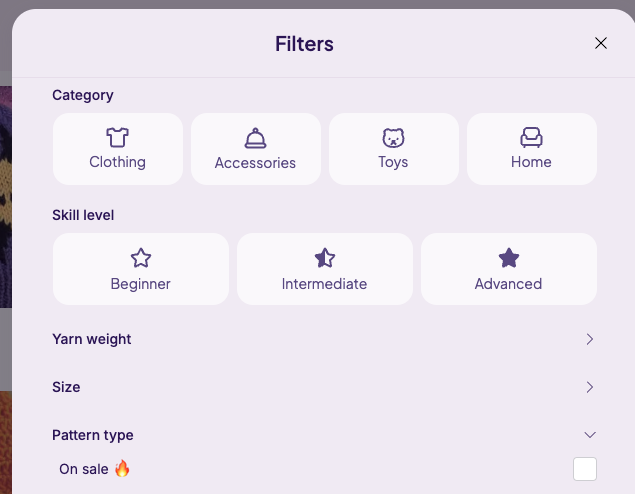Choose the Accessories hat icon

[x=256, y=138]
